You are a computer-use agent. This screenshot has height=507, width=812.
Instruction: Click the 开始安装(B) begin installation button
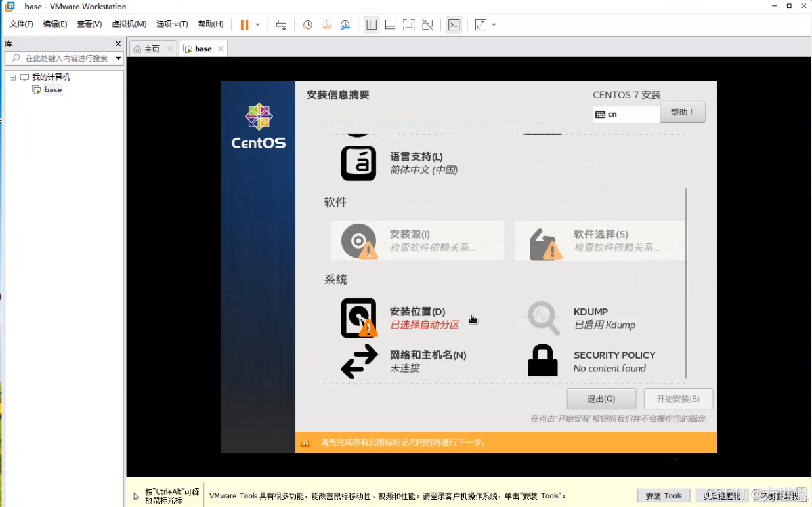click(x=678, y=399)
